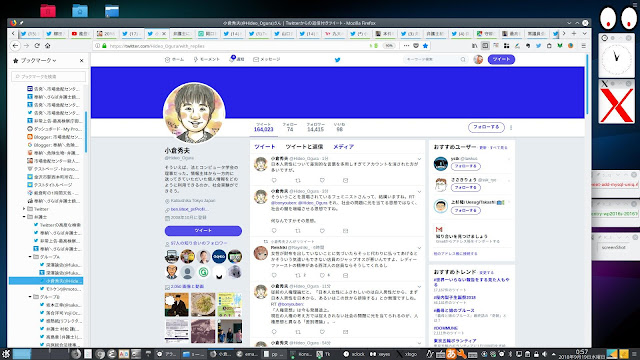Image resolution: width=640 pixels, height=360 pixels.
Task: Click the xclock taskbar entry
Action: (x=354, y=354)
